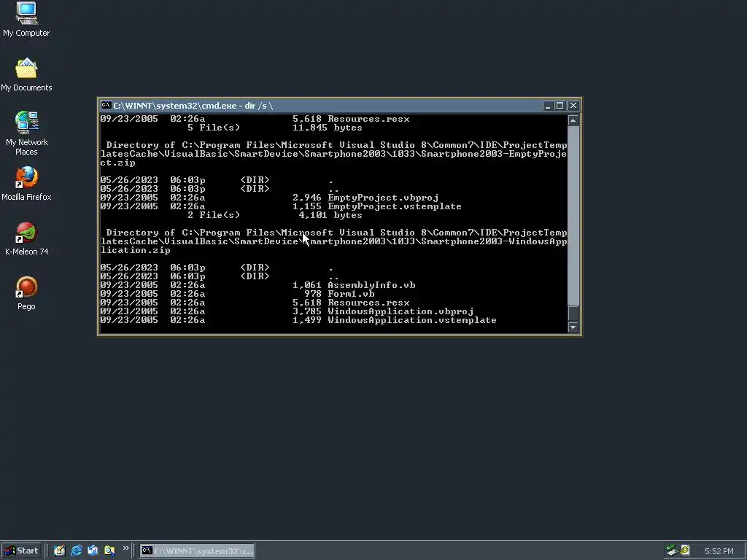Viewport: 747px width, 560px height.
Task: Open My Network Places icon
Action: tap(26, 133)
